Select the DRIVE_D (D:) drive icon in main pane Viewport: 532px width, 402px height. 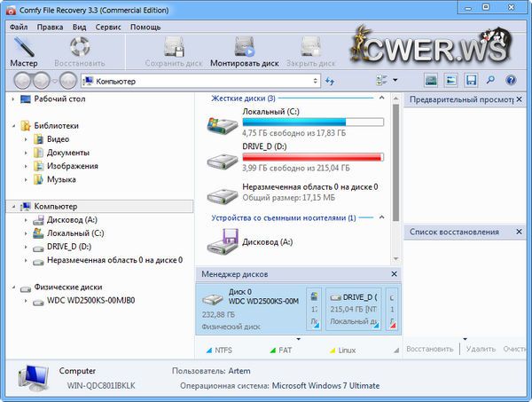tap(223, 162)
